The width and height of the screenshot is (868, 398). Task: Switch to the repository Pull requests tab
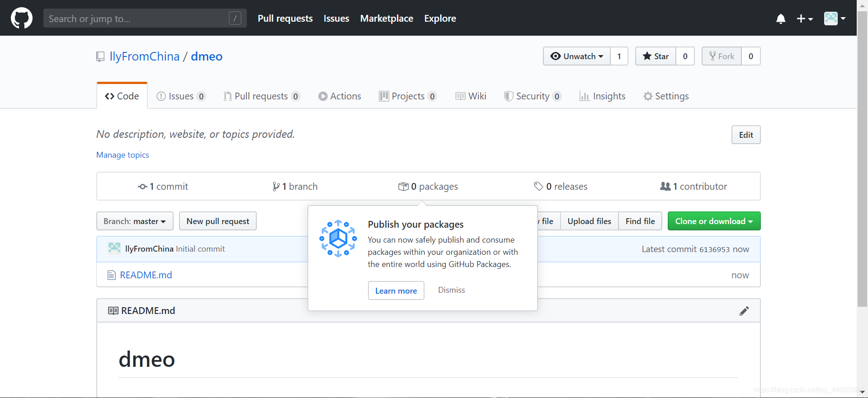[x=262, y=96]
